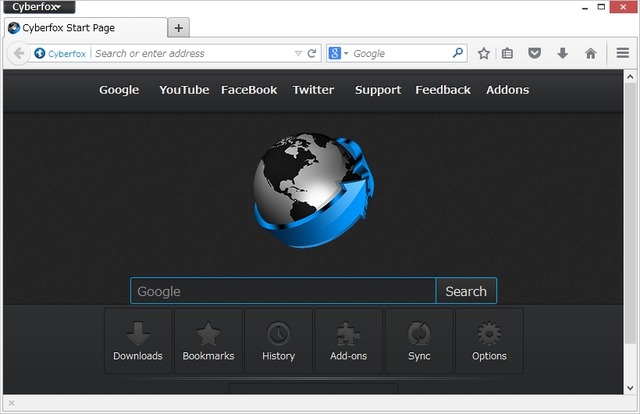Open the Cyberfox application menu button
This screenshot has width=640, height=414.
[x=39, y=7]
